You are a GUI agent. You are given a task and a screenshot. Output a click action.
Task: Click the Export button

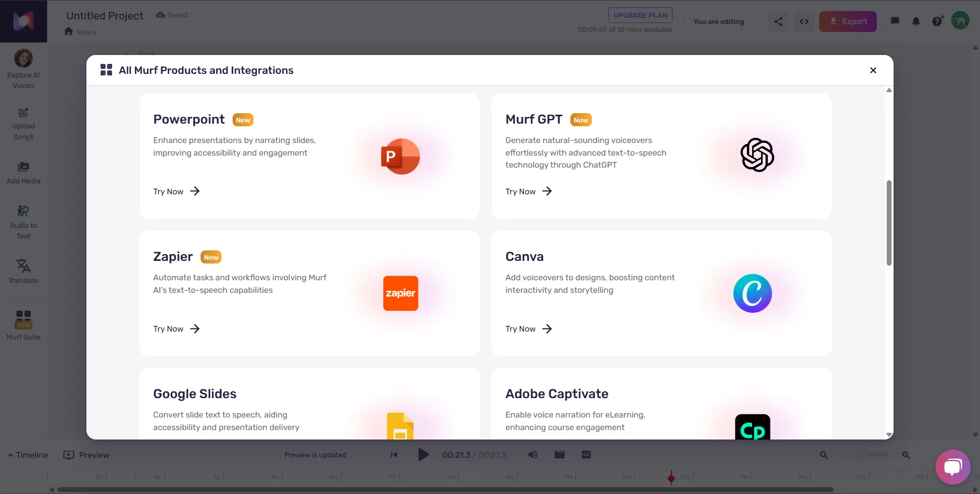point(847,21)
